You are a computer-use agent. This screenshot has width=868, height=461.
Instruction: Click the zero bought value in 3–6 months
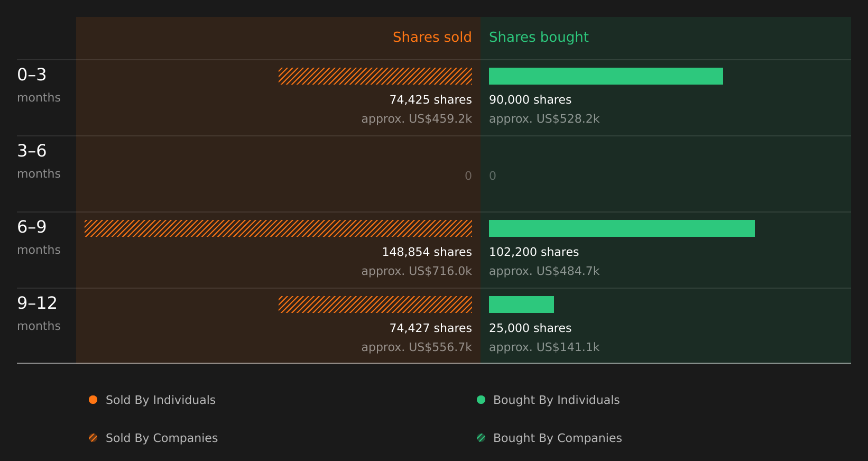coord(493,176)
